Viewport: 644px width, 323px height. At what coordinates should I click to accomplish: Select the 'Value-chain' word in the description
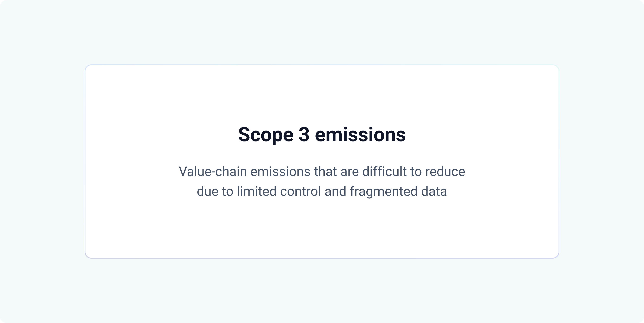click(213, 172)
